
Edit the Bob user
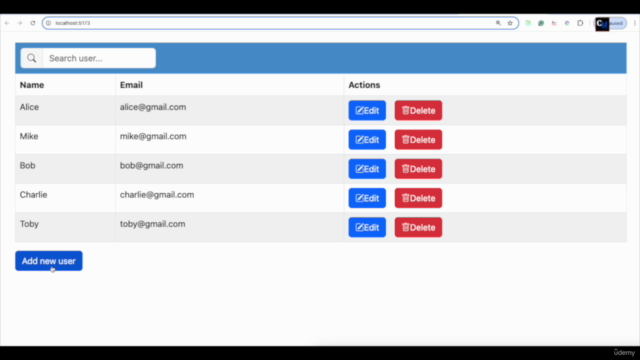coord(367,169)
